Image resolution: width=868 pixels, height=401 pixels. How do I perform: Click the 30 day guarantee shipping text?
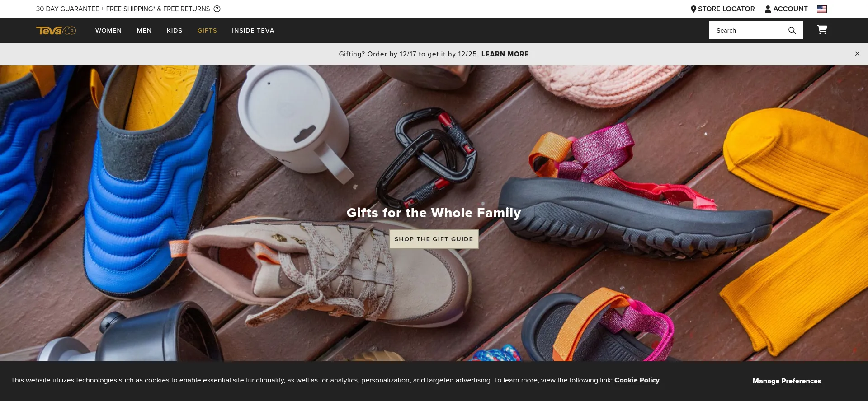tap(123, 9)
